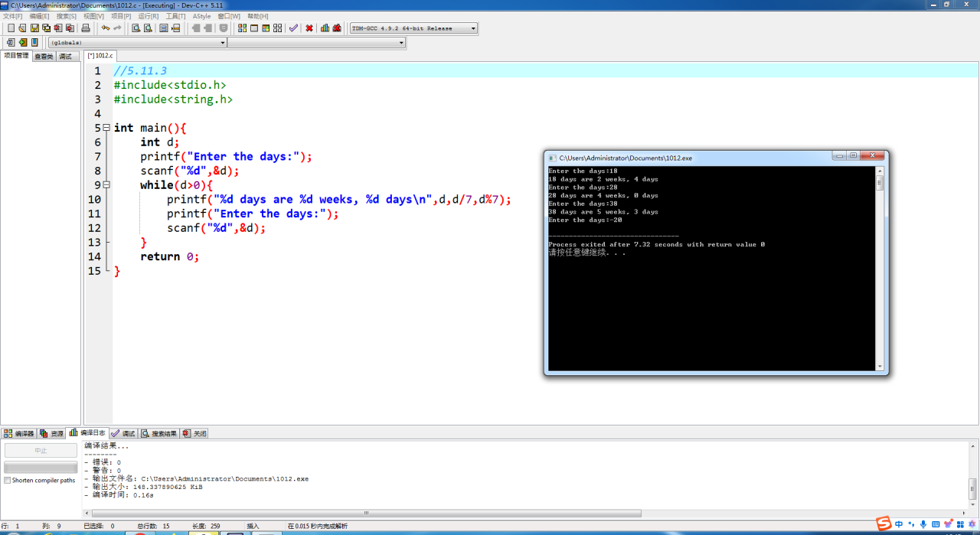Click the 中止 abort button
Viewport: 980px width, 535px height.
pos(41,451)
